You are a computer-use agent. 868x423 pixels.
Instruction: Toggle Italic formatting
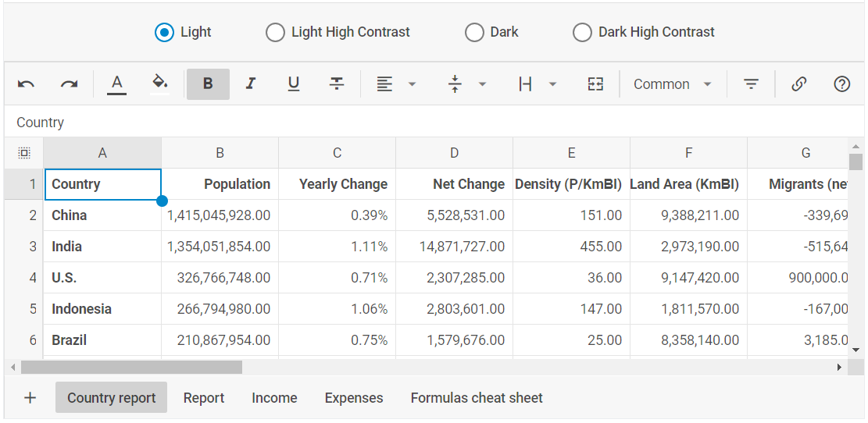(x=251, y=84)
